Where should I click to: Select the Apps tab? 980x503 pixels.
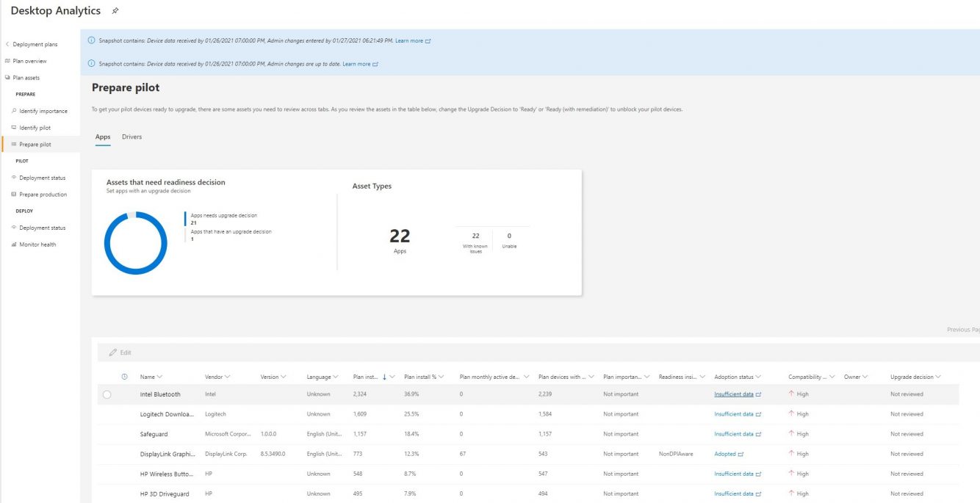[x=103, y=137]
